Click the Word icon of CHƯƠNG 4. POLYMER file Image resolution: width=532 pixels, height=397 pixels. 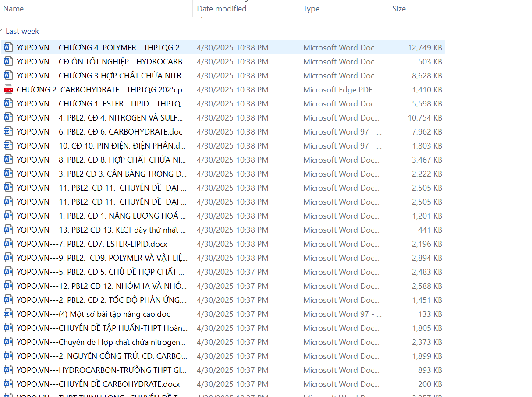point(8,47)
